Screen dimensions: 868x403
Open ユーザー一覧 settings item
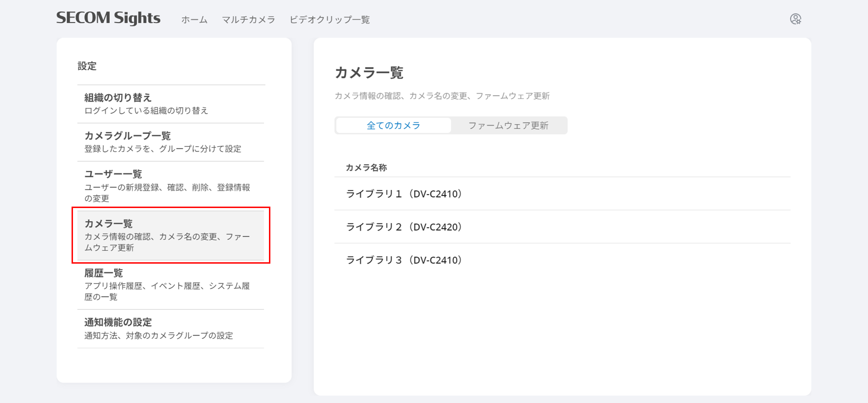tap(171, 186)
